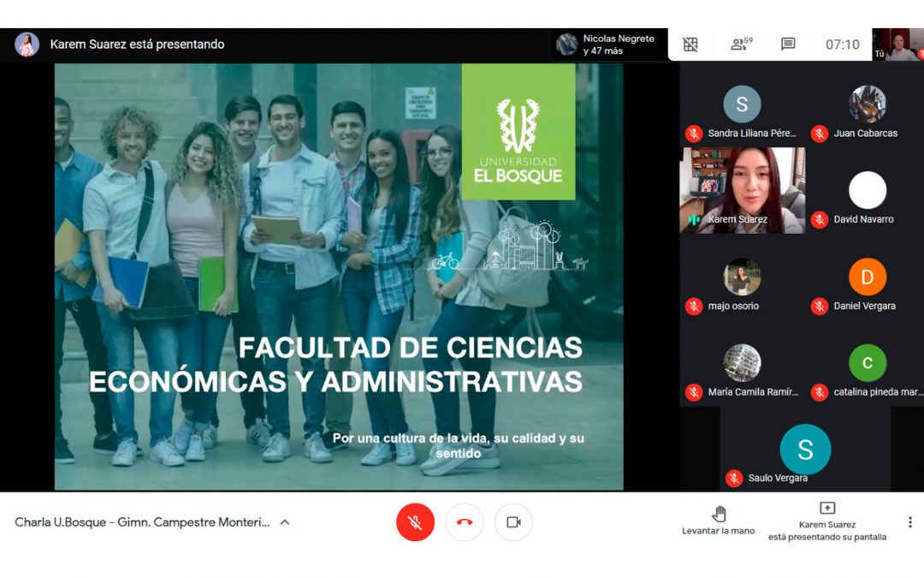The width and height of the screenshot is (924, 578).
Task: Select David Navarro's white avatar
Action: point(868,190)
